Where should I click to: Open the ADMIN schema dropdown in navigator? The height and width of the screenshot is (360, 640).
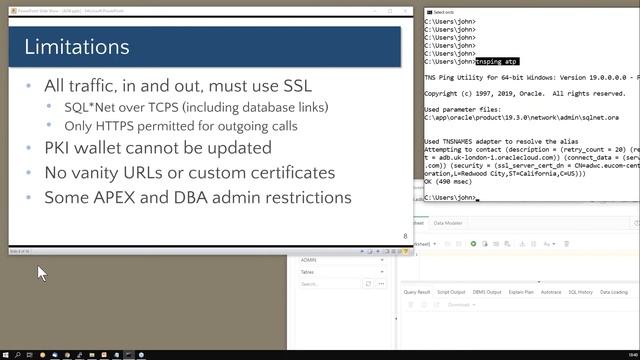[342, 260]
